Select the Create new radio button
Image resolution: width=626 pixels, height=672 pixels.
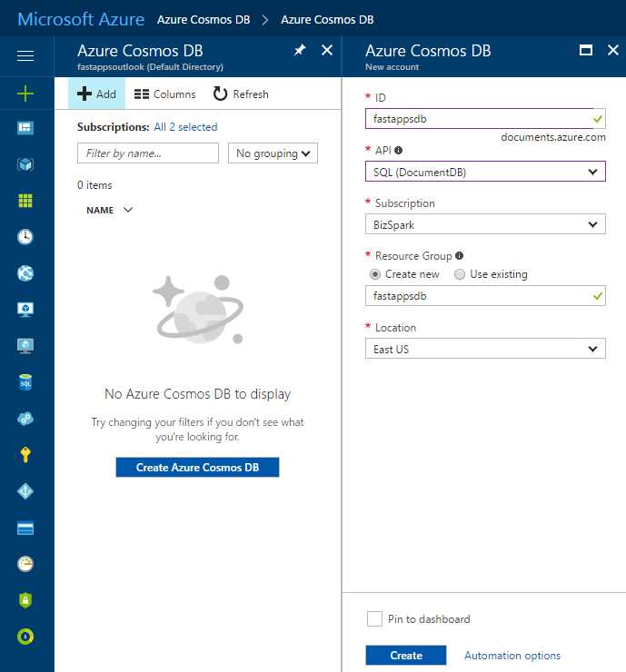point(375,274)
